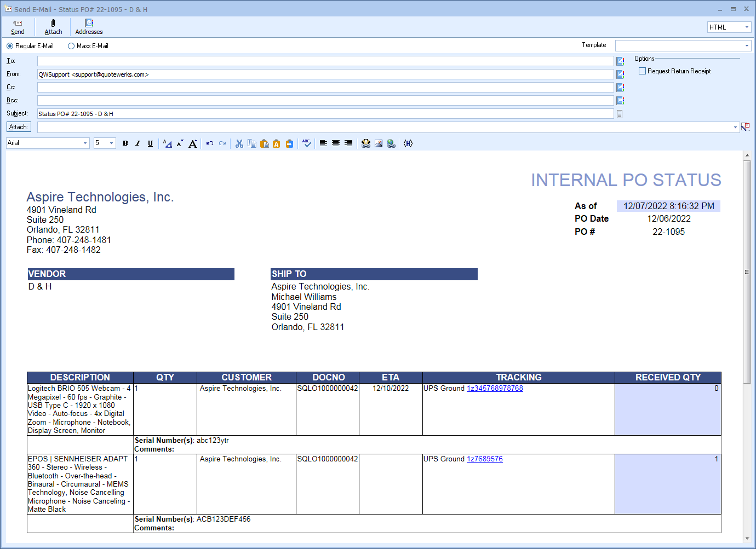Open address book for Cc field
This screenshot has height=549, width=756.
(x=620, y=88)
